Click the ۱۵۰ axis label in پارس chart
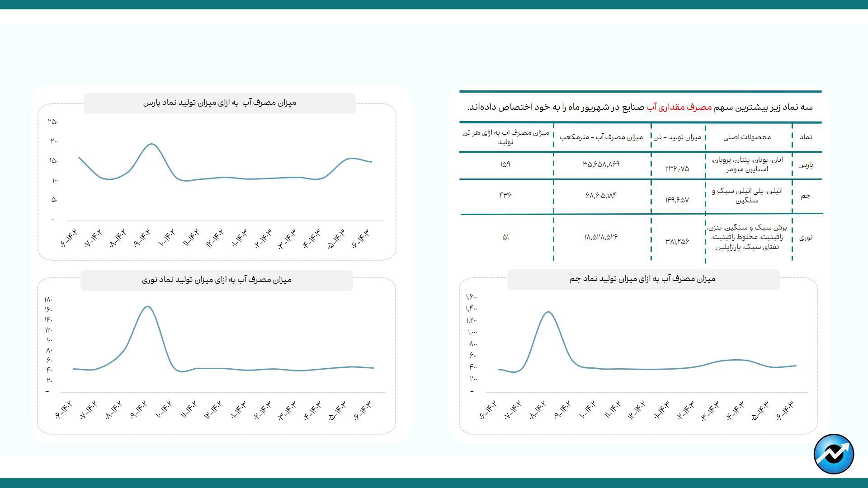This screenshot has height=488, width=868. pos(53,161)
